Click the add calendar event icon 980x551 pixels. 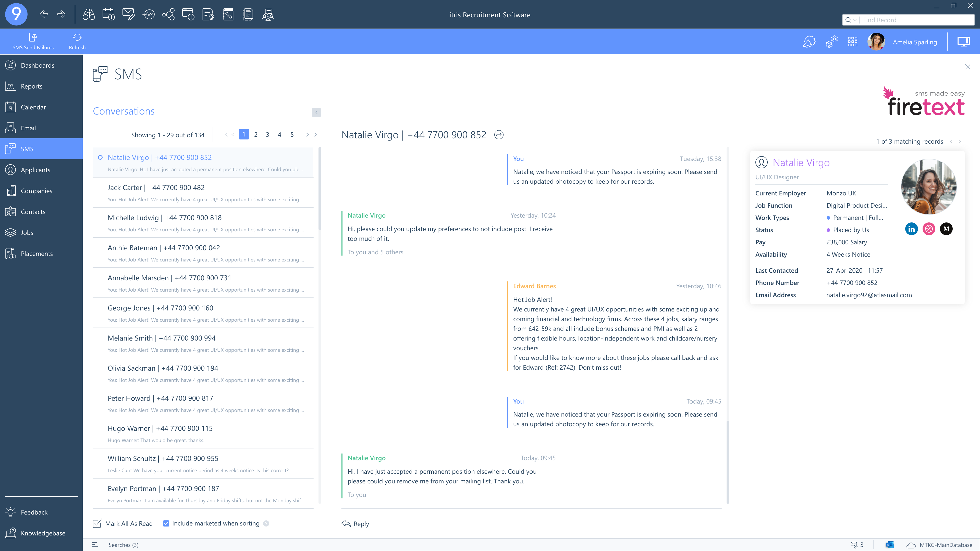(x=109, y=15)
